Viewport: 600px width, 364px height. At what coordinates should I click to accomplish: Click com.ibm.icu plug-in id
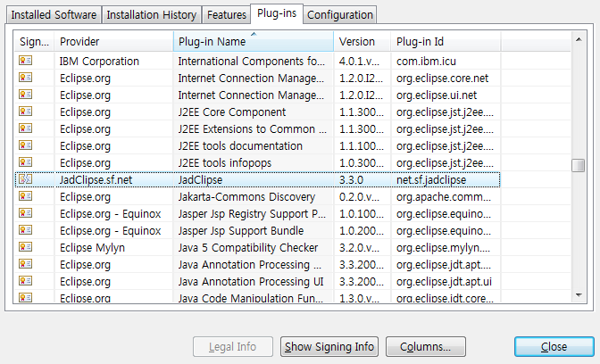pos(426,62)
